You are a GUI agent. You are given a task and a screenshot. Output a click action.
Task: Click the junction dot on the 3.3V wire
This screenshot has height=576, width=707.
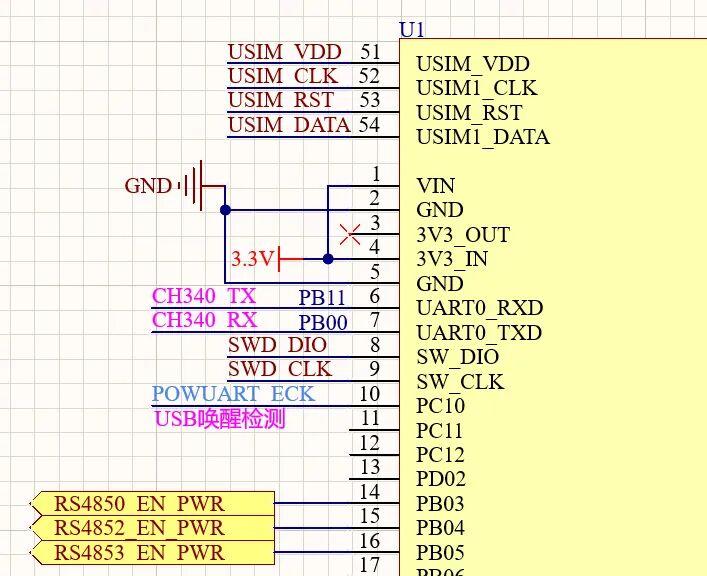pyautogui.click(x=328, y=259)
